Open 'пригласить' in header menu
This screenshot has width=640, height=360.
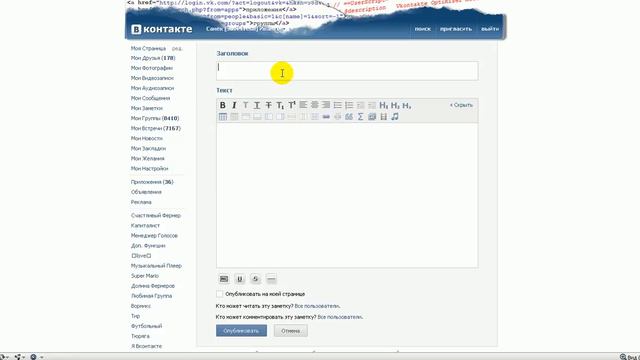pos(456,29)
